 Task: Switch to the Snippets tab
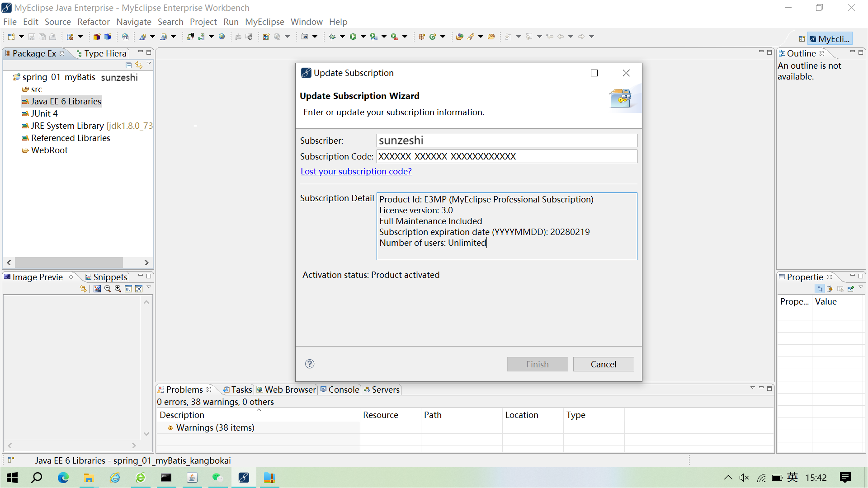coord(107,277)
